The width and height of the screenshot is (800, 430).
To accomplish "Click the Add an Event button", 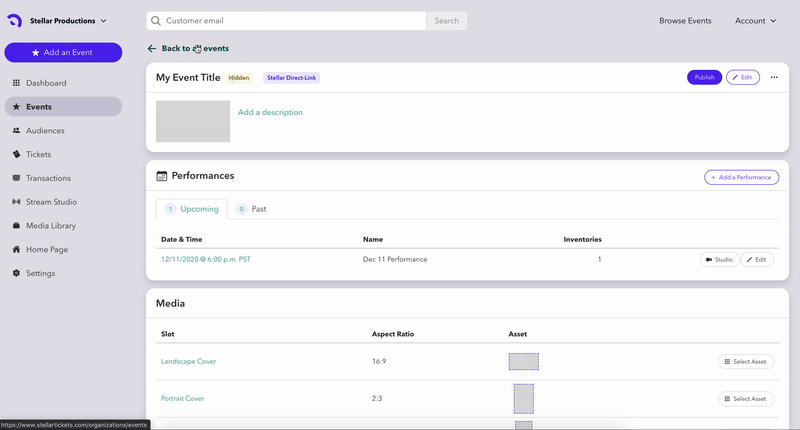I will coord(63,53).
